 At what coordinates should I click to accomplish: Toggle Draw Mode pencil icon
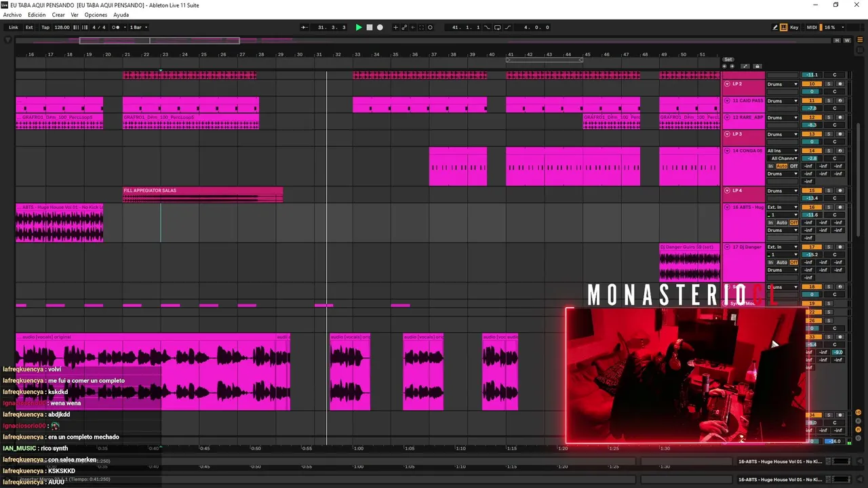click(775, 27)
